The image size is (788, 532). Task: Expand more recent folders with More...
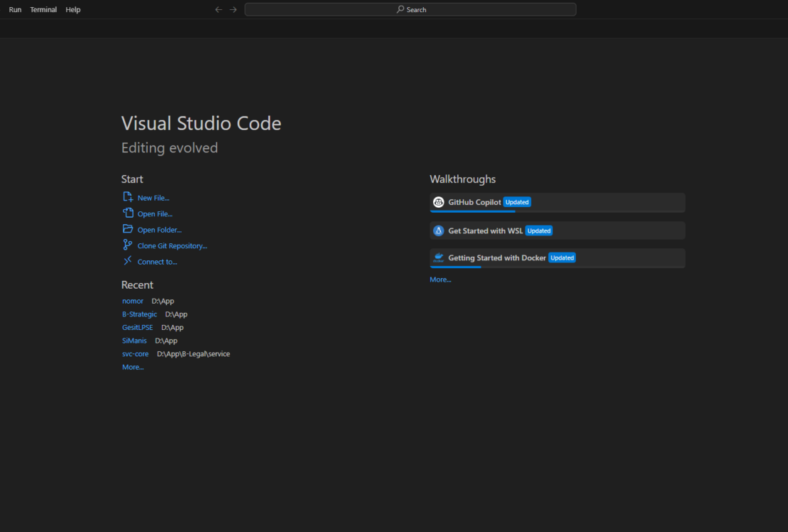pos(133,367)
